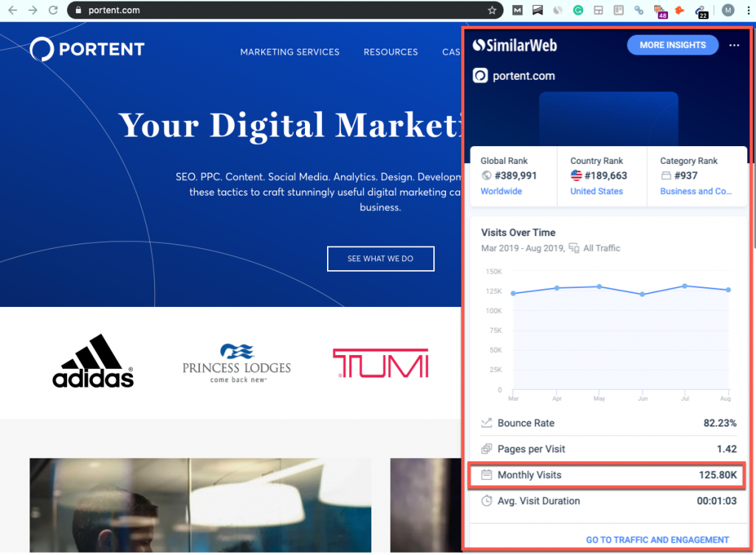
Task: Click the category icon beside #937
Action: pos(666,176)
